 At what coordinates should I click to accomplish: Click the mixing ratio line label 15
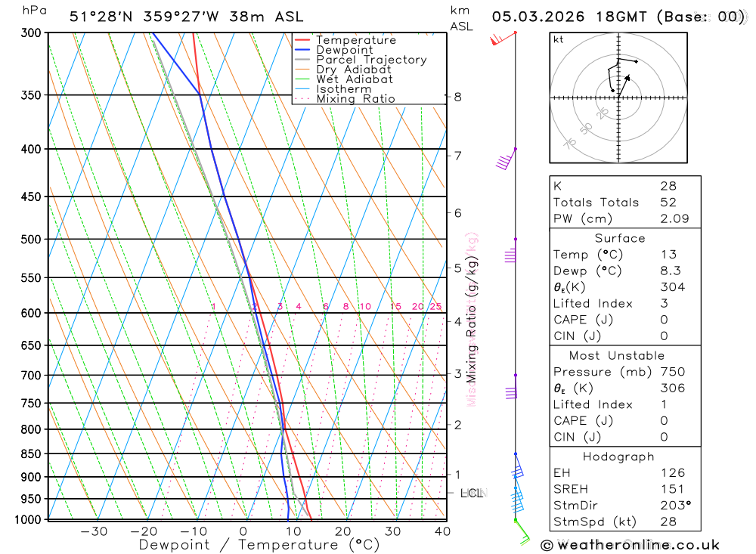(395, 307)
